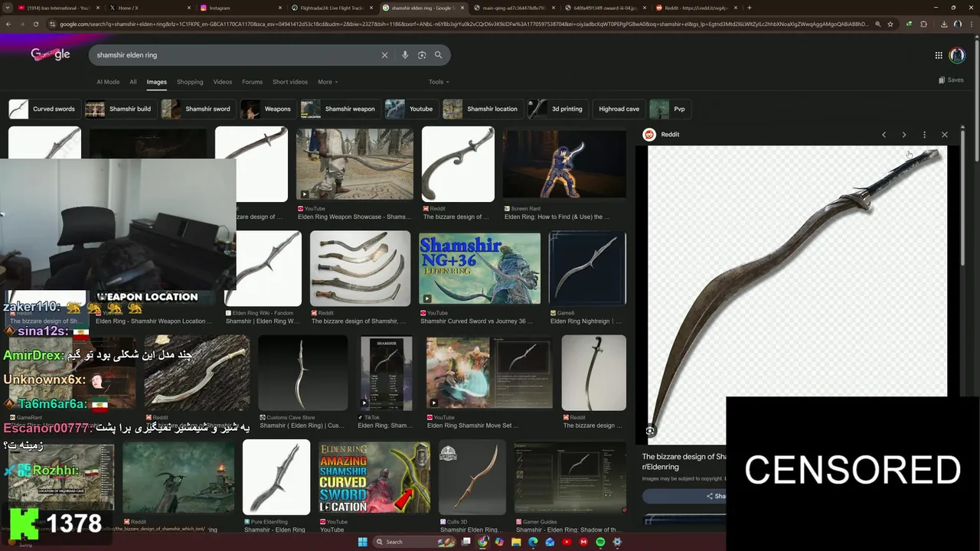The height and width of the screenshot is (551, 980).
Task: Open Customs Cave Store shamshir thumbnail
Action: [302, 373]
